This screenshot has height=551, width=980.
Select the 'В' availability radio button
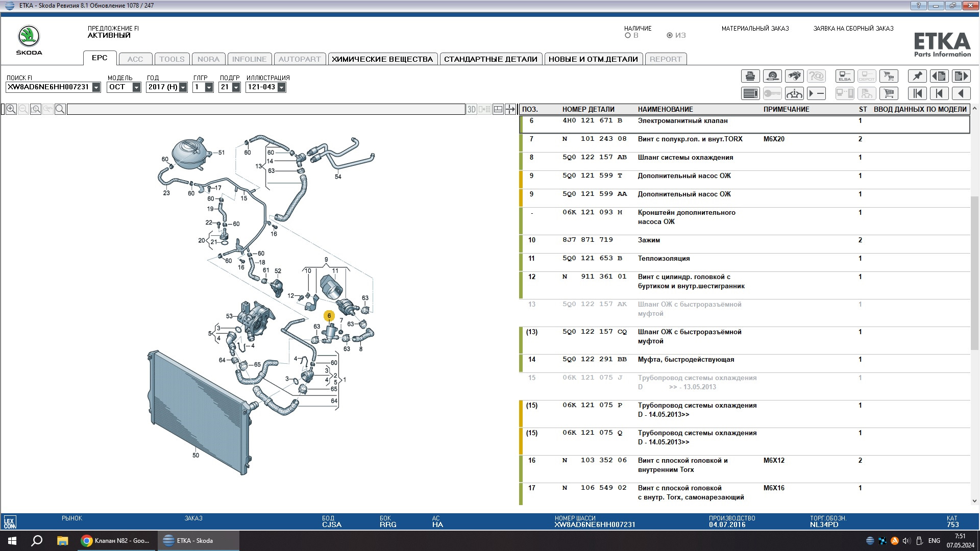click(628, 36)
